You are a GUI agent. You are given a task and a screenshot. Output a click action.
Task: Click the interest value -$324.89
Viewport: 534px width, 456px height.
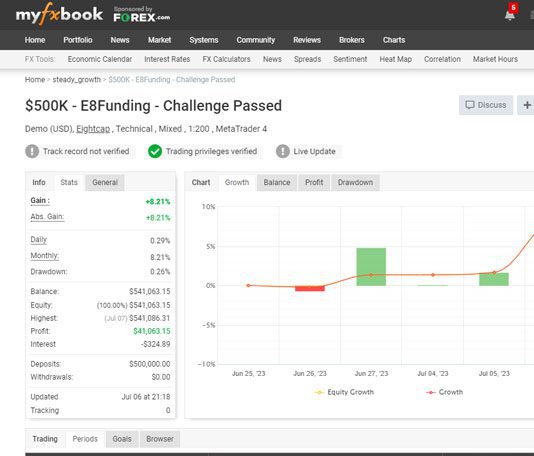click(156, 344)
